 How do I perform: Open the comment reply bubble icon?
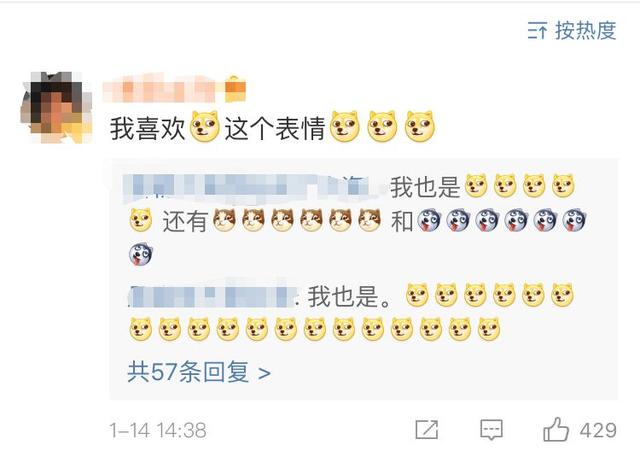[491, 430]
